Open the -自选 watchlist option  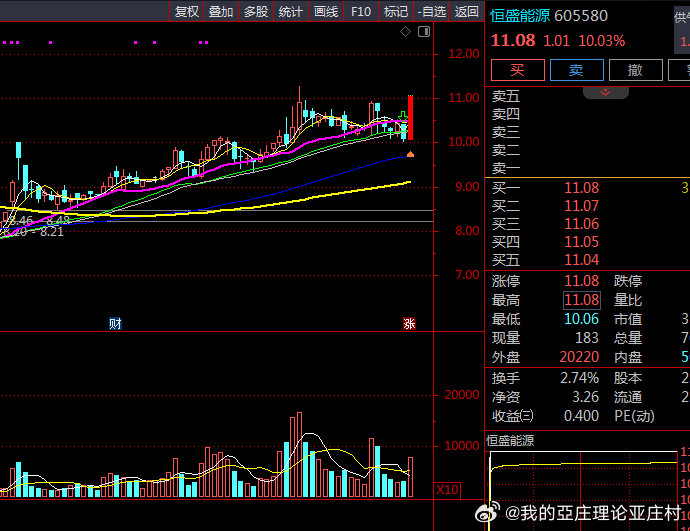click(431, 12)
